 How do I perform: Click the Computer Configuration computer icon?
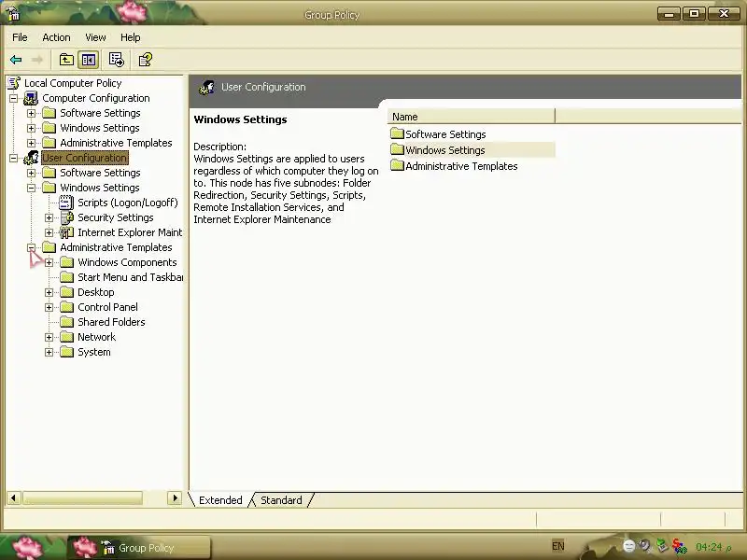31,98
